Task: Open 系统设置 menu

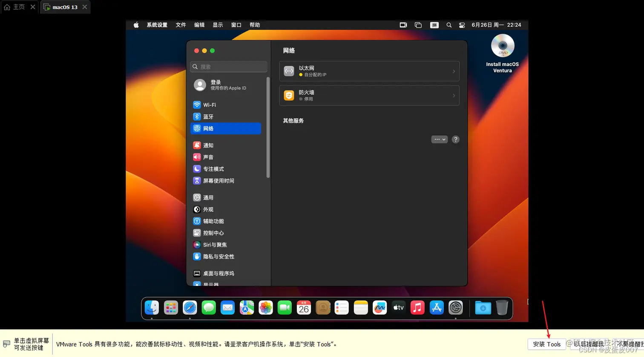Action: (157, 25)
